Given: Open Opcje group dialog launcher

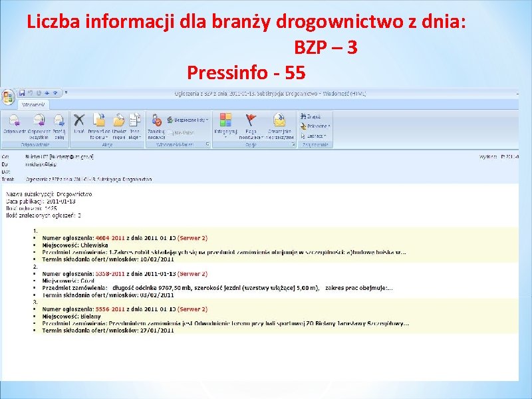Looking at the screenshot, I should [x=293, y=144].
